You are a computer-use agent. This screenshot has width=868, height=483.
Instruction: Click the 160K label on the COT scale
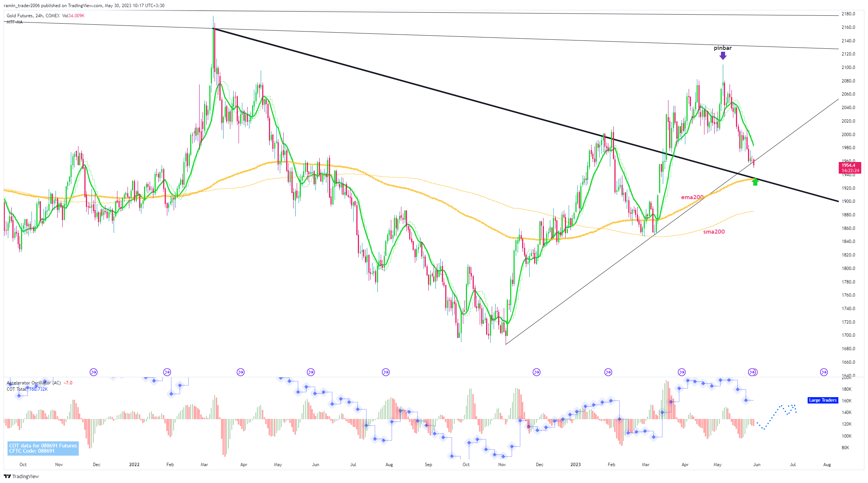(846, 401)
